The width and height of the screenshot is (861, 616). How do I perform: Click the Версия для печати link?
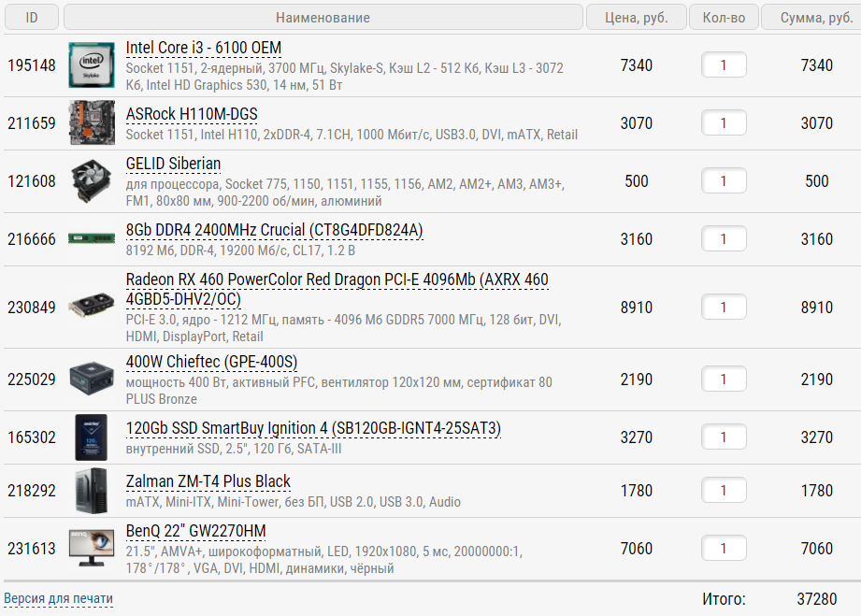coord(58,598)
